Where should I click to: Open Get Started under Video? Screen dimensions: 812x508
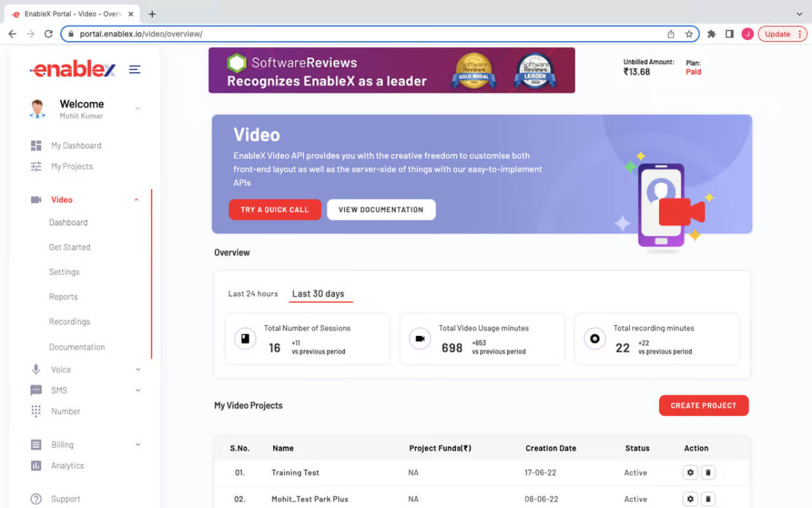[70, 248]
